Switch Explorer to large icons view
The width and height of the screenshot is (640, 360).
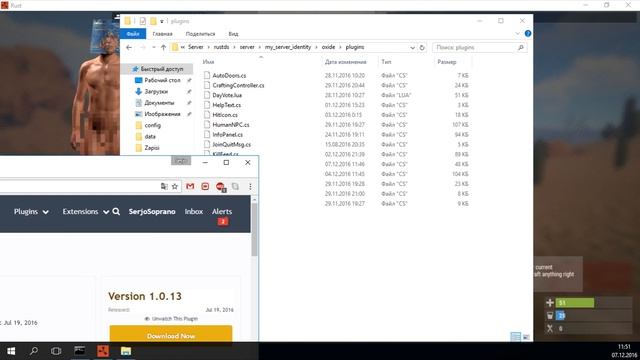click(x=526, y=336)
